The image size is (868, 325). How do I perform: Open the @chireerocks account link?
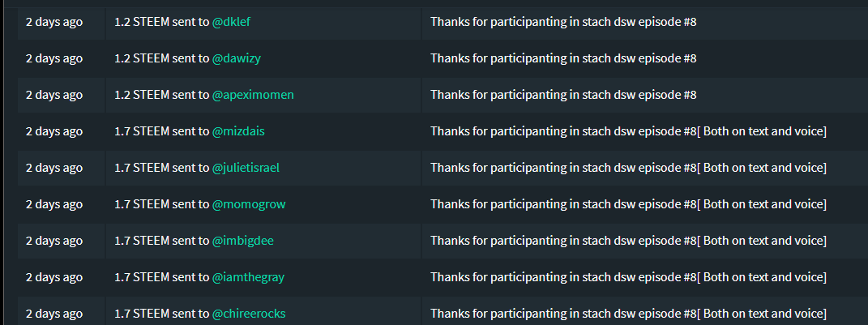(249, 314)
